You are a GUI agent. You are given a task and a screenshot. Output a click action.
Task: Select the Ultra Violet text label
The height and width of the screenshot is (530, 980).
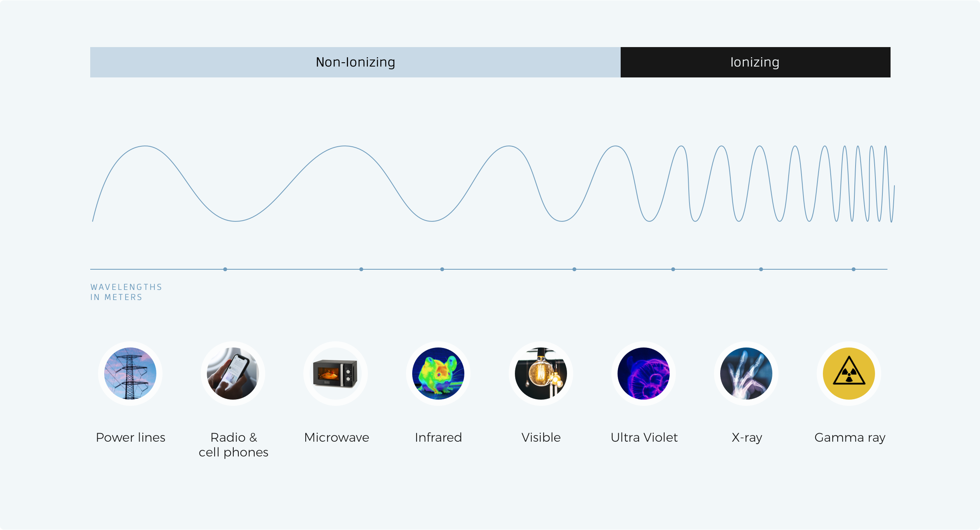[x=644, y=437]
